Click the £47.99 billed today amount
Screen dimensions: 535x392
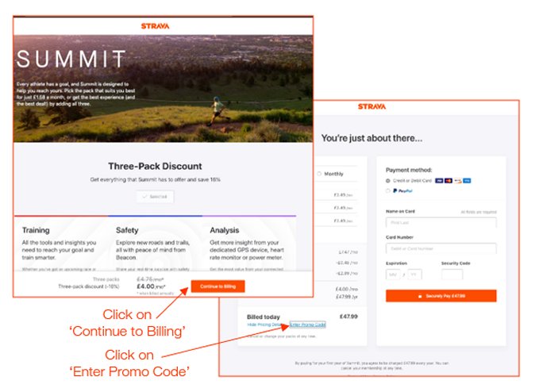(x=348, y=317)
